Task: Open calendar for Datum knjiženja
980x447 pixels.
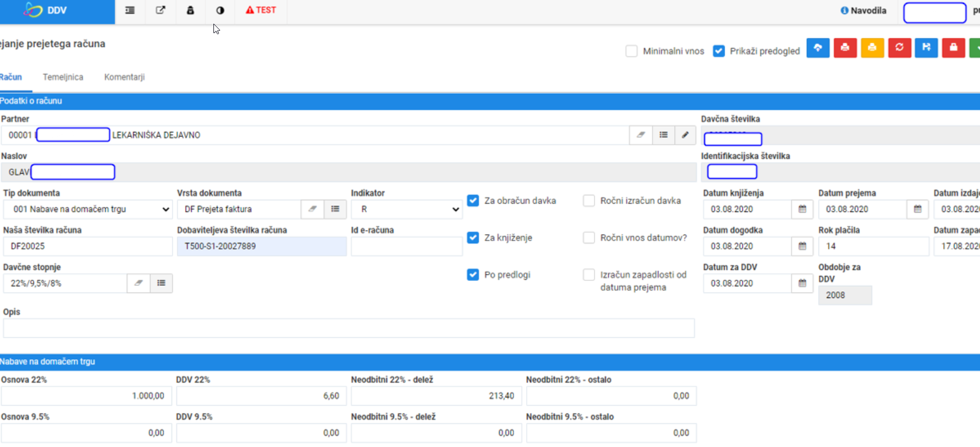Action: tap(802, 209)
